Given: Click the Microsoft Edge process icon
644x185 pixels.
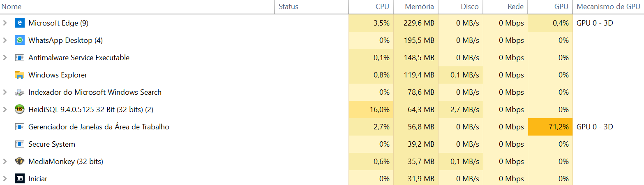Looking at the screenshot, I should pos(19,23).
